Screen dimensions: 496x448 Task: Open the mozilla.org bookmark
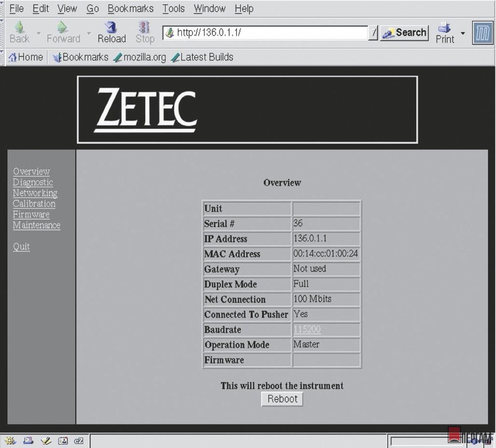coord(139,57)
